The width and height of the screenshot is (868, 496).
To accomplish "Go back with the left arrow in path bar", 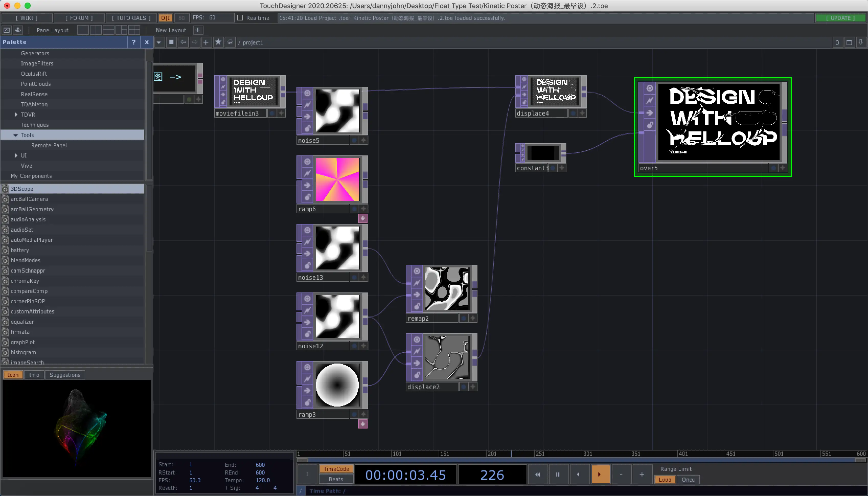I will (183, 42).
